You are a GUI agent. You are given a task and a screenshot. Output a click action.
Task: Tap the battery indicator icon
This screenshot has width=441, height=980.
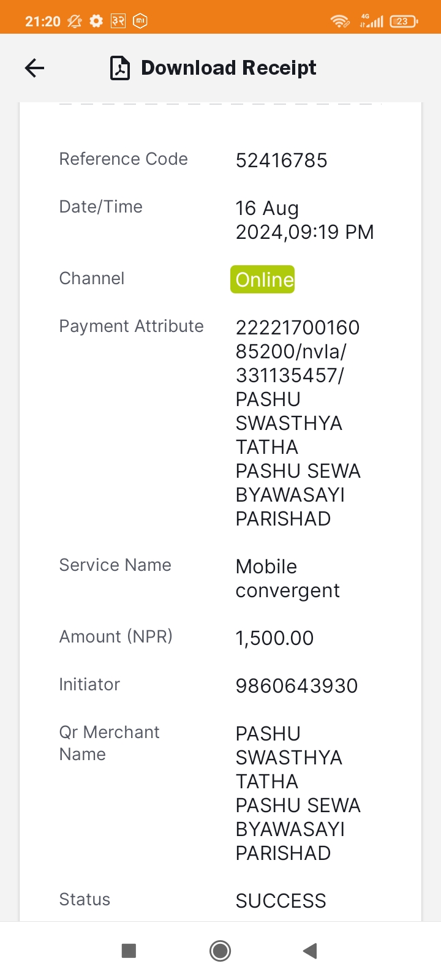(x=404, y=21)
